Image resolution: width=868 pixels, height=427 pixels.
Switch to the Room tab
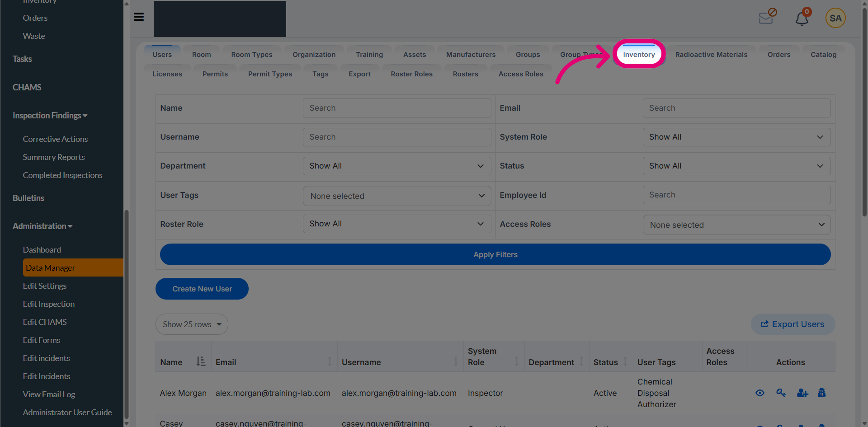pos(202,54)
